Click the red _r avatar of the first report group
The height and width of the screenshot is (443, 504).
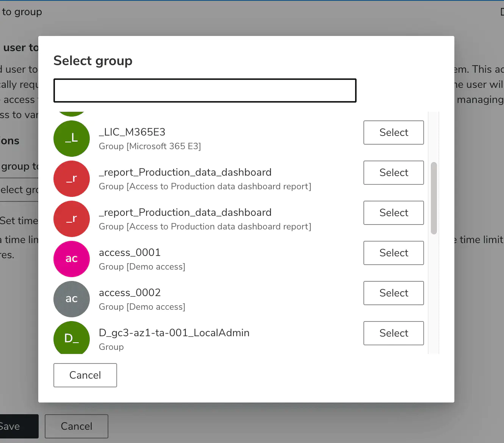pos(72,179)
